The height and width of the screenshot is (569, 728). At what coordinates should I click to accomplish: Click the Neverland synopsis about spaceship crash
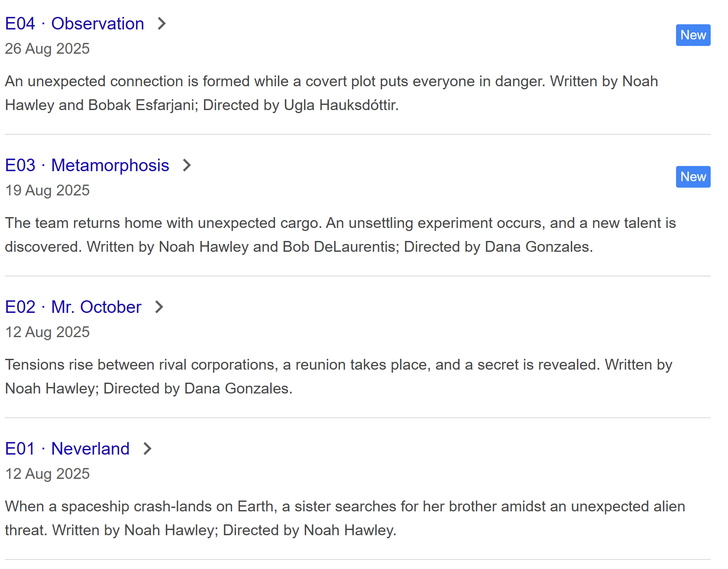tap(345, 518)
